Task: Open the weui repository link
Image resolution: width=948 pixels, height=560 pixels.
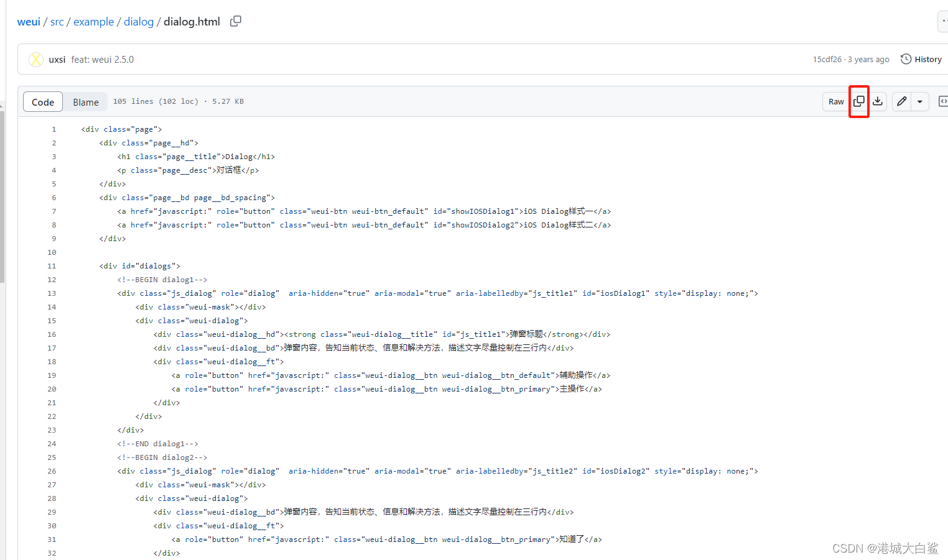Action: click(x=29, y=21)
